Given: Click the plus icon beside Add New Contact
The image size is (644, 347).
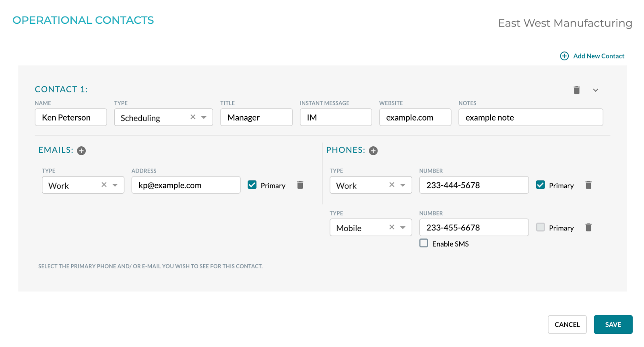Looking at the screenshot, I should pos(564,56).
